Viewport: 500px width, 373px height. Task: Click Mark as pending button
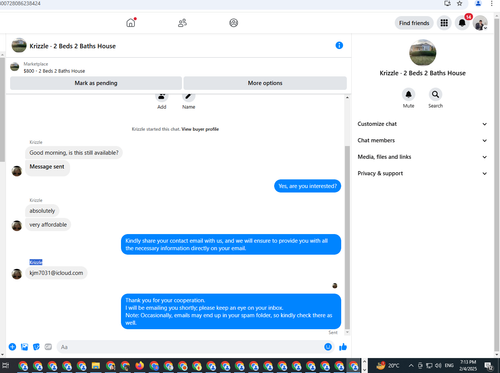96,83
